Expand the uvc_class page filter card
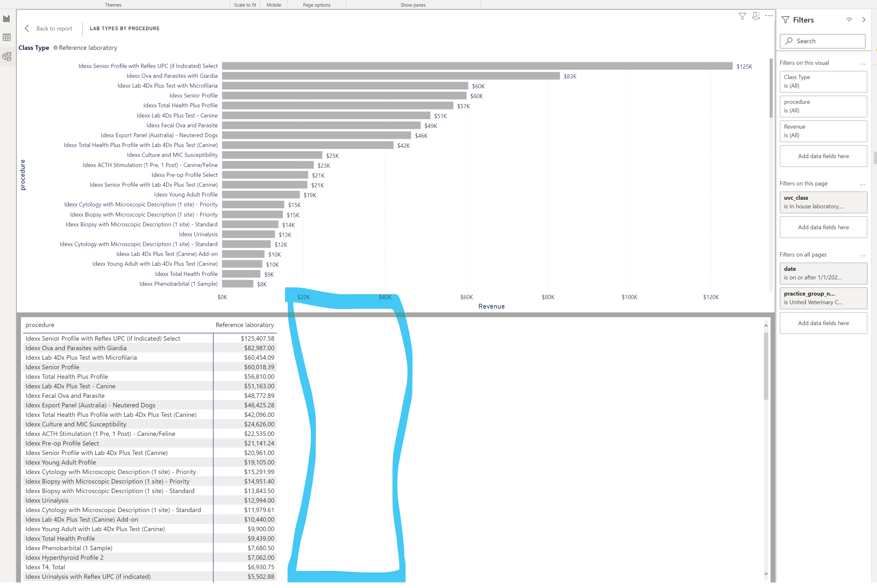The width and height of the screenshot is (877, 588). coord(823,203)
